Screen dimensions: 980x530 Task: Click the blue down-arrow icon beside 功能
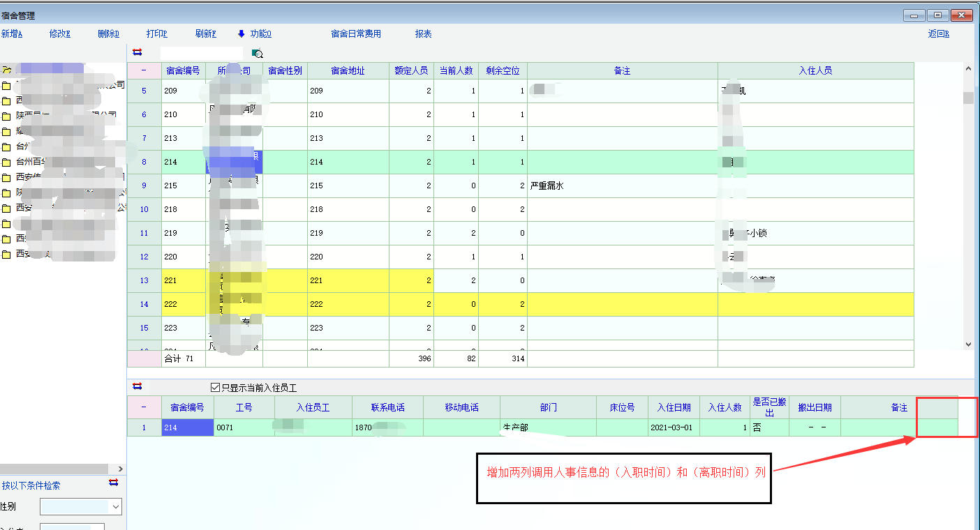[242, 33]
